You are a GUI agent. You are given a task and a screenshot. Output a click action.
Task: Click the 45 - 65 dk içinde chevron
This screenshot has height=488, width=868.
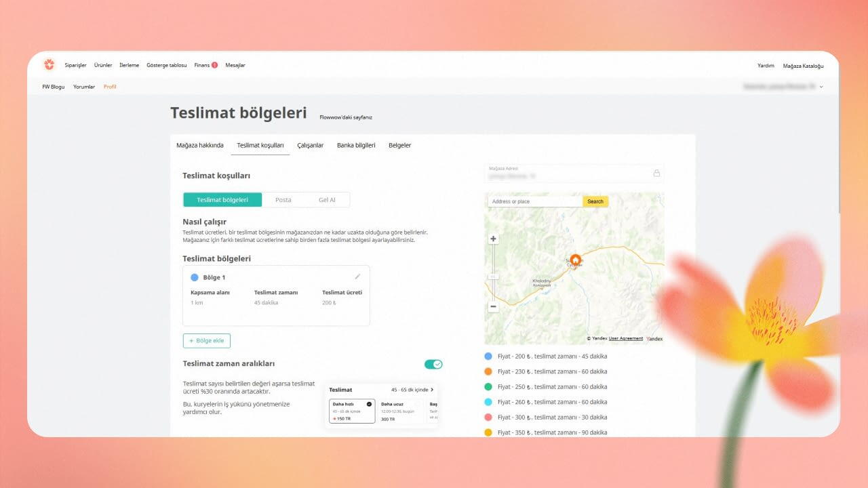tap(432, 390)
